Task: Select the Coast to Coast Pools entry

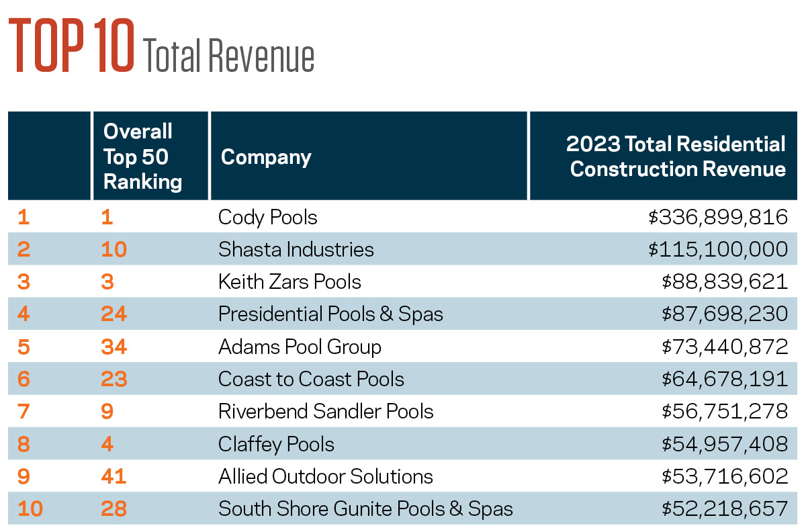Action: tap(311, 379)
